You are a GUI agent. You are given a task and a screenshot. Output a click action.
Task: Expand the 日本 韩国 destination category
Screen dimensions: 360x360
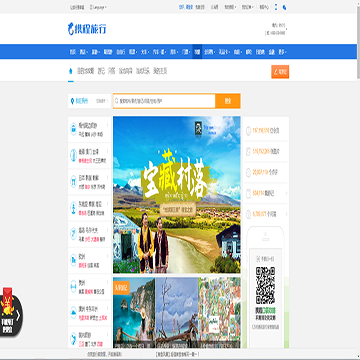point(89,182)
